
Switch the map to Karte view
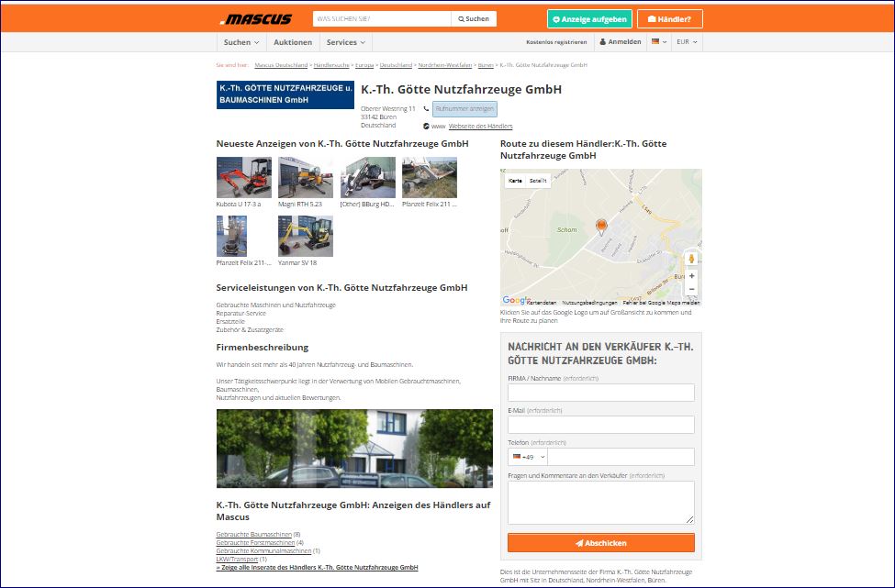(515, 181)
